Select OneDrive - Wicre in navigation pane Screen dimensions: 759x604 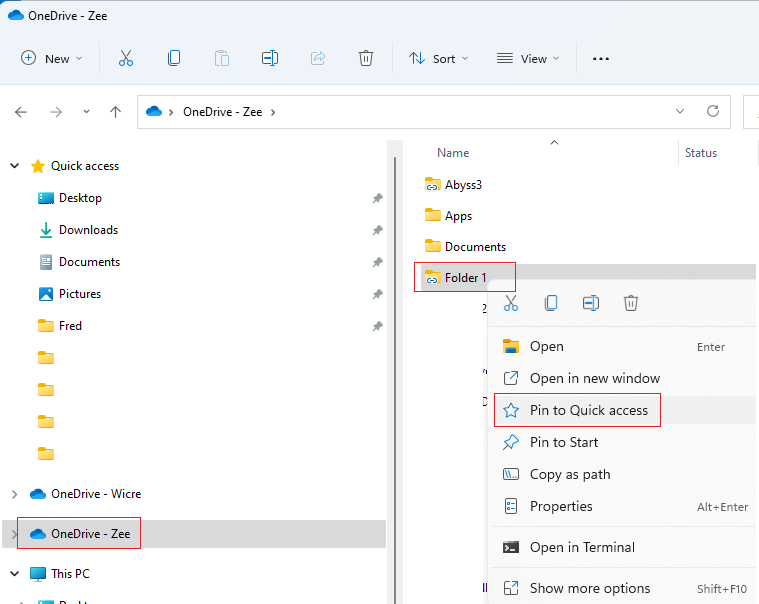click(96, 494)
